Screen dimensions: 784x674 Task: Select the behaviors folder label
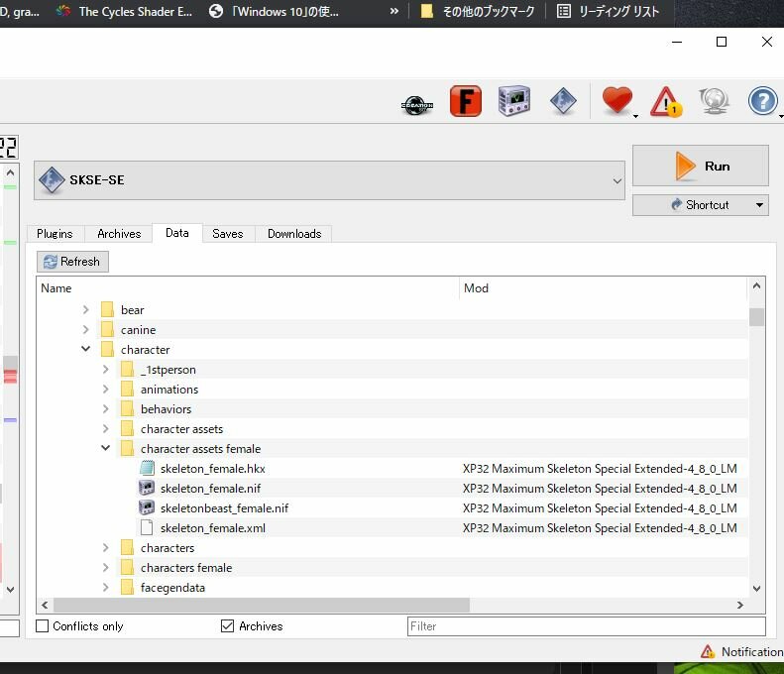pos(166,409)
